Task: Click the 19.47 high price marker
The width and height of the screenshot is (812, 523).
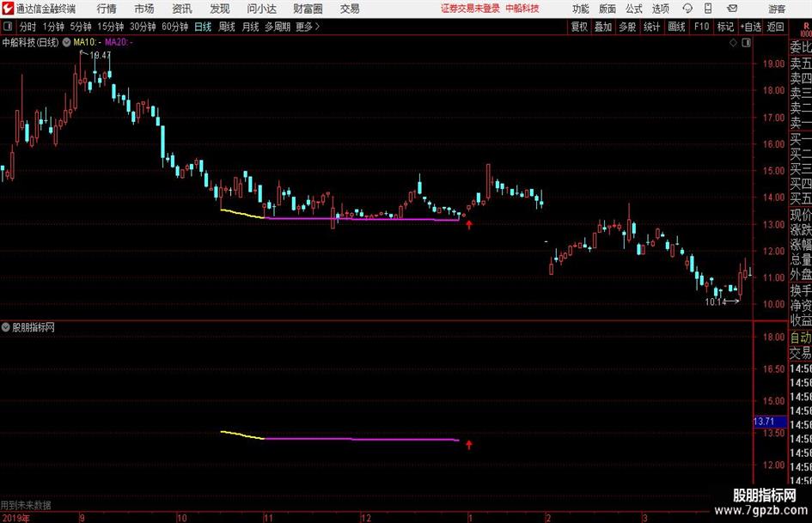Action: 100,55
